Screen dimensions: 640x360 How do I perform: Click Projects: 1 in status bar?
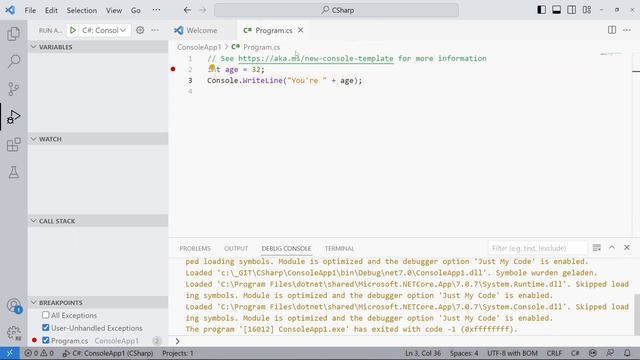(178, 353)
